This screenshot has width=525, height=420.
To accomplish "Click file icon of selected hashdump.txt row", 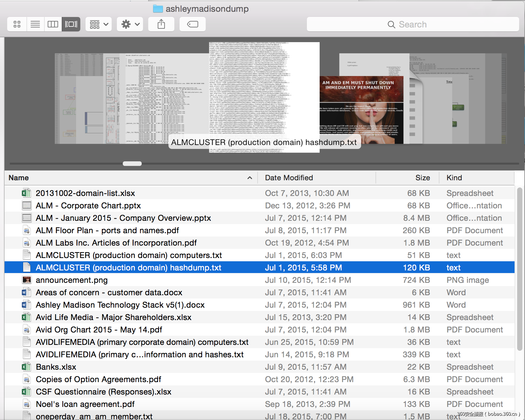I will point(26,267).
